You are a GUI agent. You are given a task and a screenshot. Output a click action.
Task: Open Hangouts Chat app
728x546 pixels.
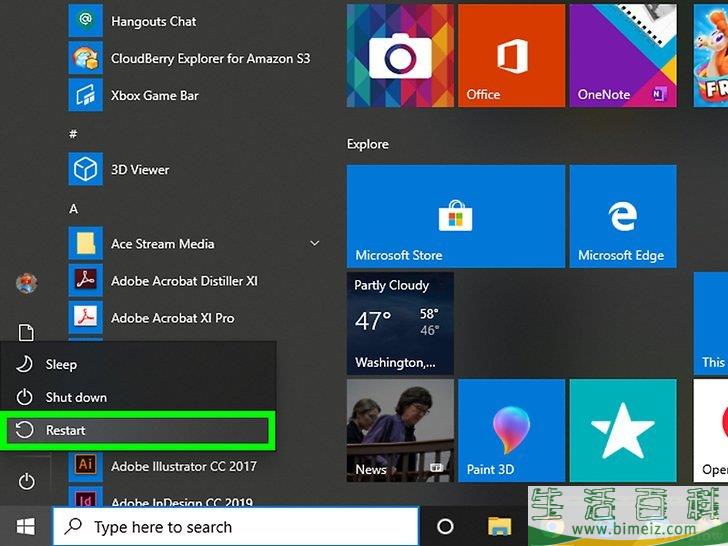[x=153, y=21]
